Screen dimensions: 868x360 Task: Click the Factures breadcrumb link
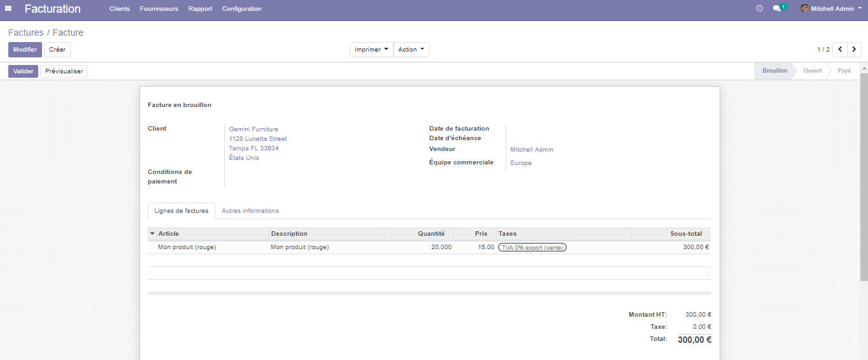25,32
